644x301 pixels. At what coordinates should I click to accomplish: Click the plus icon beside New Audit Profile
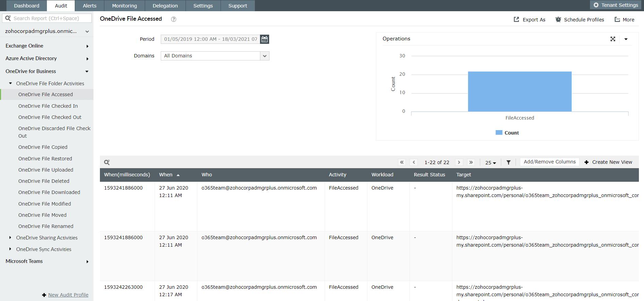(44, 295)
